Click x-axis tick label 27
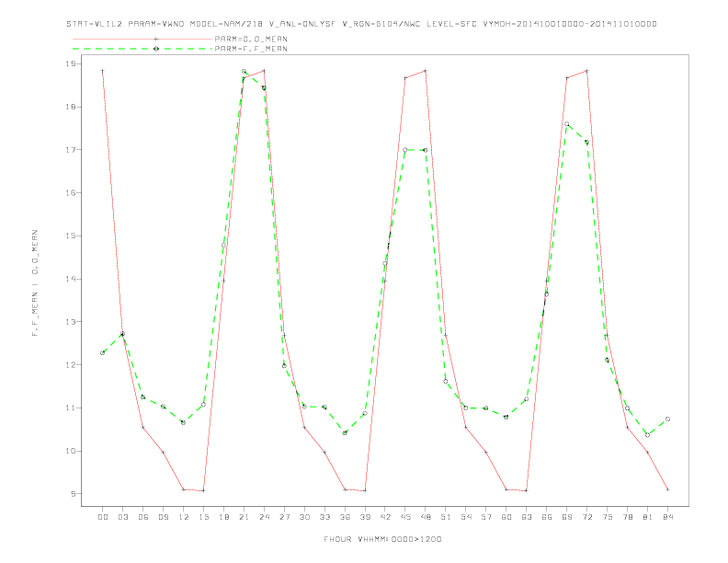The width and height of the screenshot is (728, 563). (x=284, y=517)
